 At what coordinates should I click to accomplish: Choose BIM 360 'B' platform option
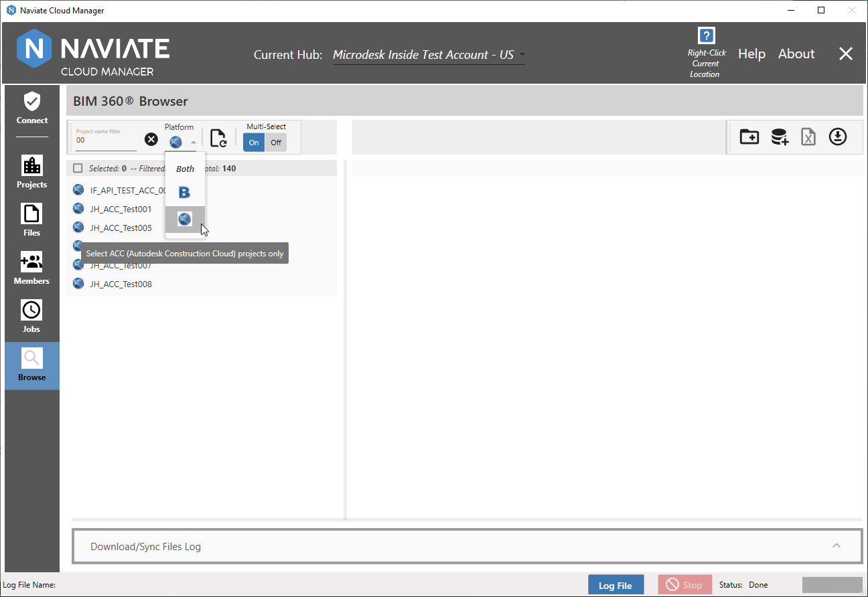(x=185, y=193)
